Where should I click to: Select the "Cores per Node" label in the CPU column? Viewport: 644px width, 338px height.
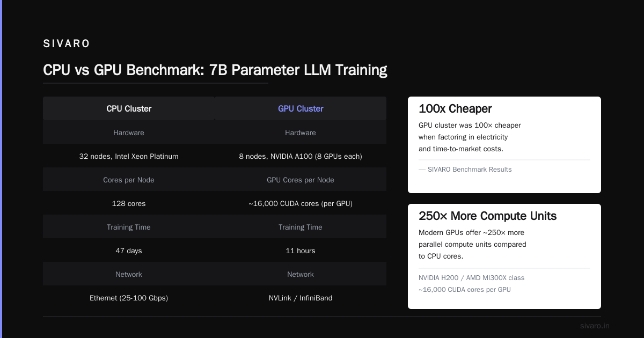tap(129, 180)
